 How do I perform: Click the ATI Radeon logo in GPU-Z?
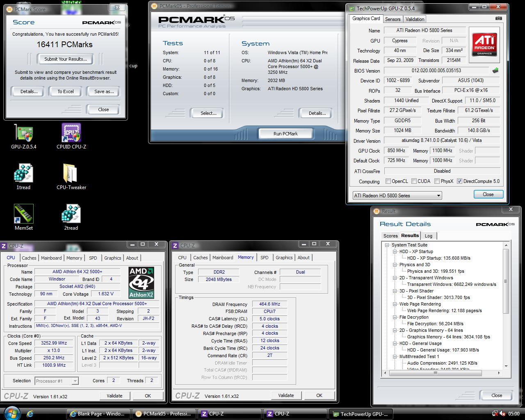click(x=484, y=45)
